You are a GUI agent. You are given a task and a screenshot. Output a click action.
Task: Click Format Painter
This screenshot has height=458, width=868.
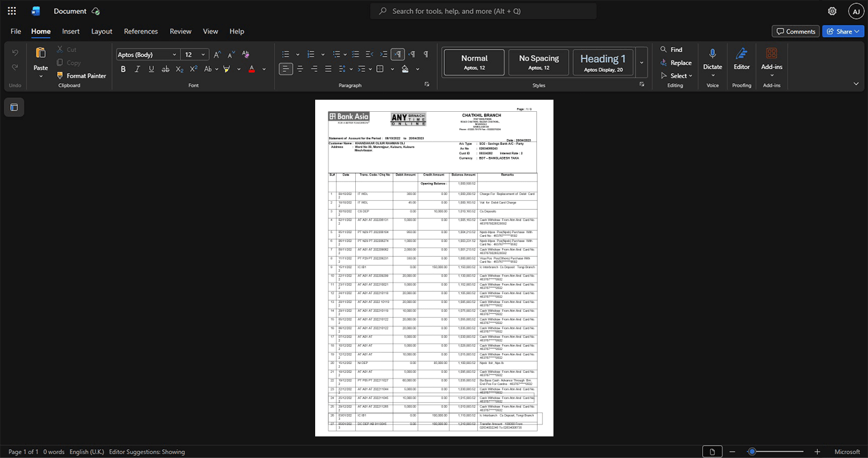[81, 76]
